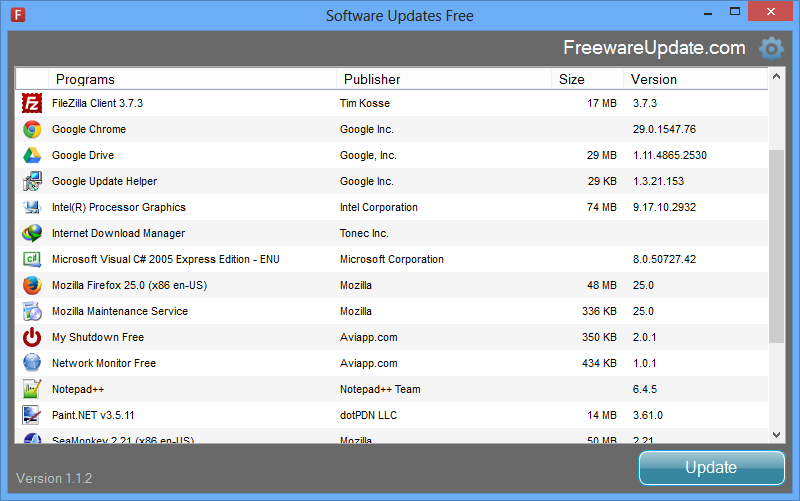
Task: Click the 336 KB size cell
Action: point(599,311)
